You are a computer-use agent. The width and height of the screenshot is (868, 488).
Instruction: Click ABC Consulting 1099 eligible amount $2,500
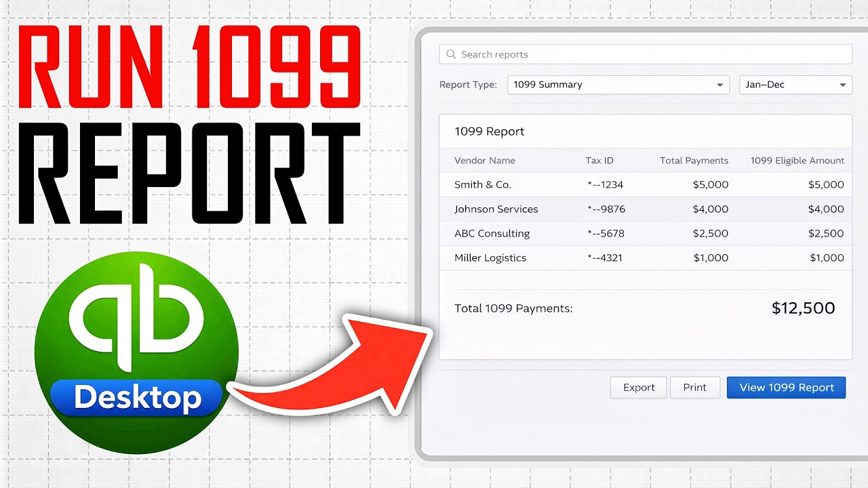[826, 233]
